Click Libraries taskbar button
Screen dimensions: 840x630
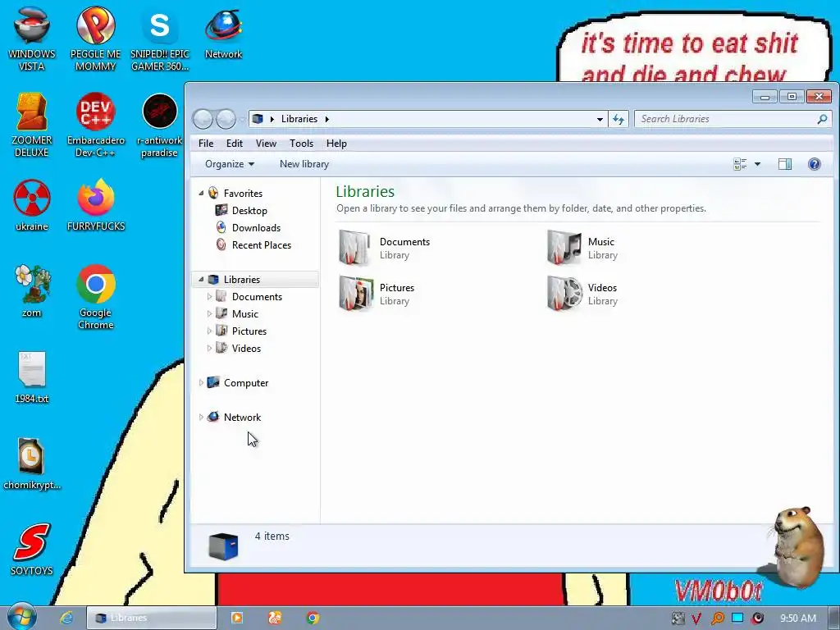tap(152, 618)
